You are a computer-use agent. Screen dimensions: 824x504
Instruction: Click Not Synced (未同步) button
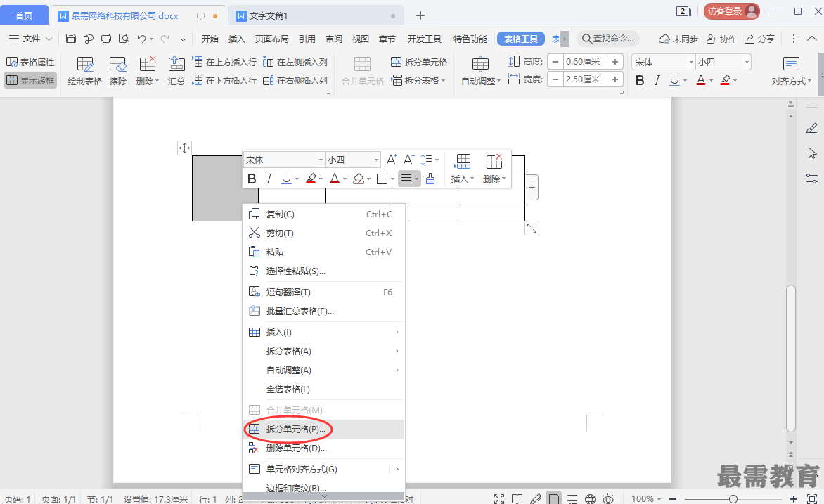[678, 39]
